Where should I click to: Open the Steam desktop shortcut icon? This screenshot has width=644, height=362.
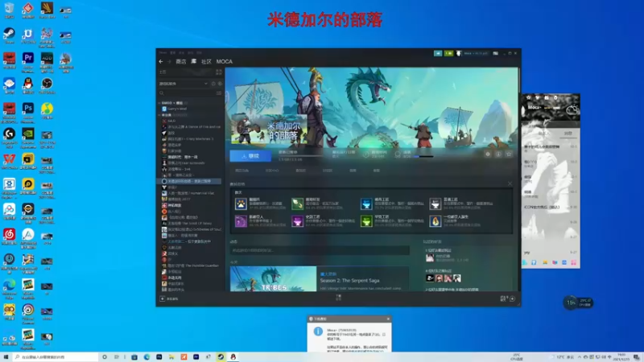pos(9,35)
